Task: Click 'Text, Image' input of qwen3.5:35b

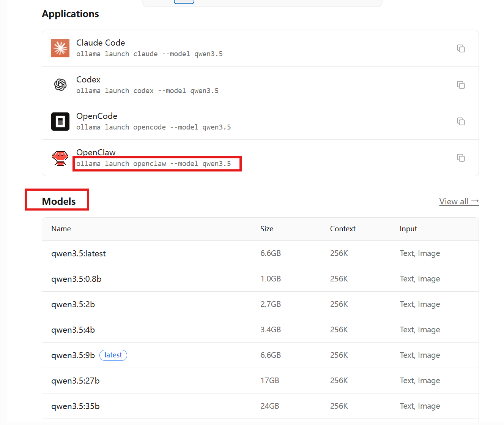Action: (x=420, y=406)
